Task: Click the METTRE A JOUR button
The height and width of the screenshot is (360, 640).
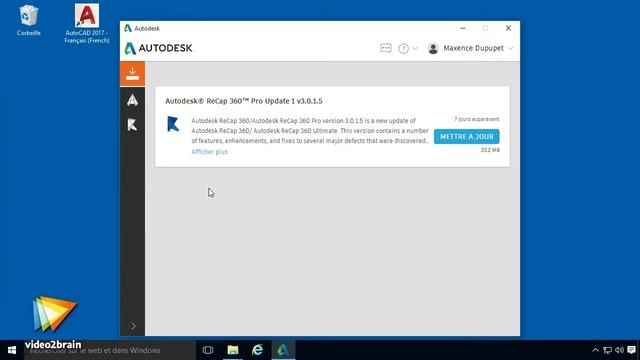Action: coord(467,136)
